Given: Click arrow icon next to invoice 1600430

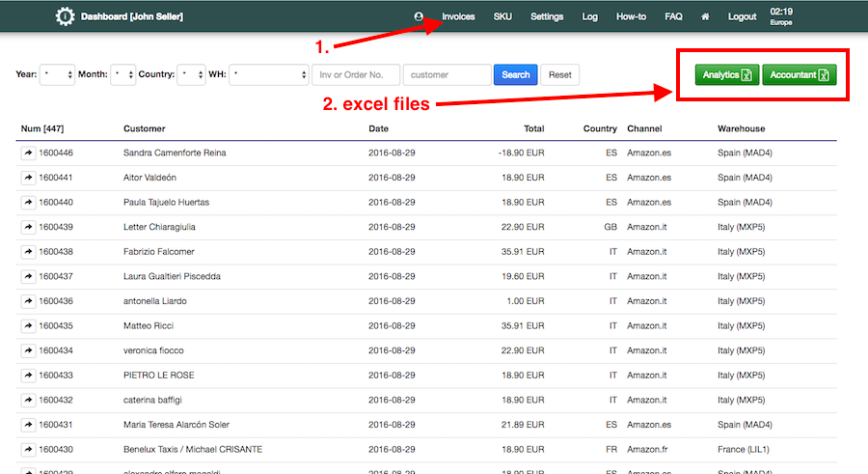Looking at the screenshot, I should [28, 449].
